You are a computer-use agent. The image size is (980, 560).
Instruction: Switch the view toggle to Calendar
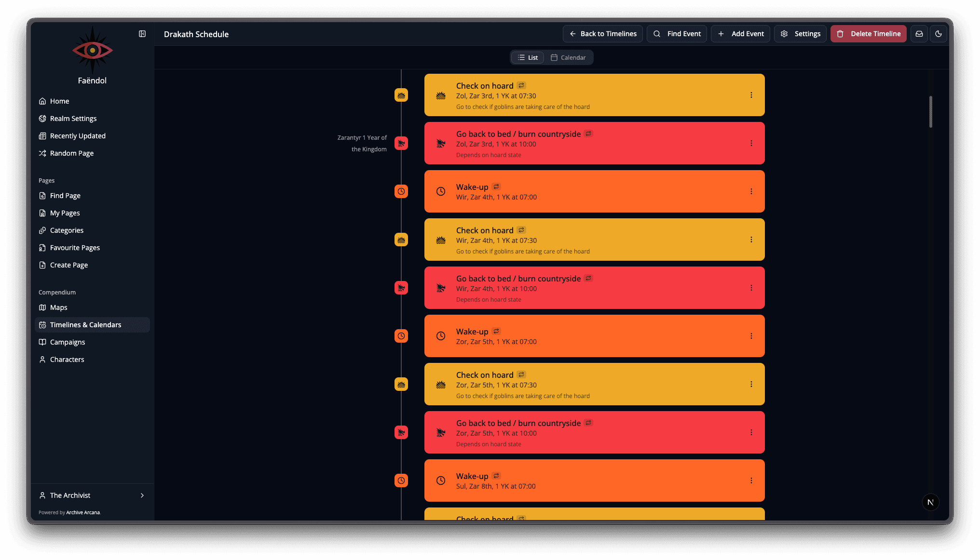click(570, 57)
